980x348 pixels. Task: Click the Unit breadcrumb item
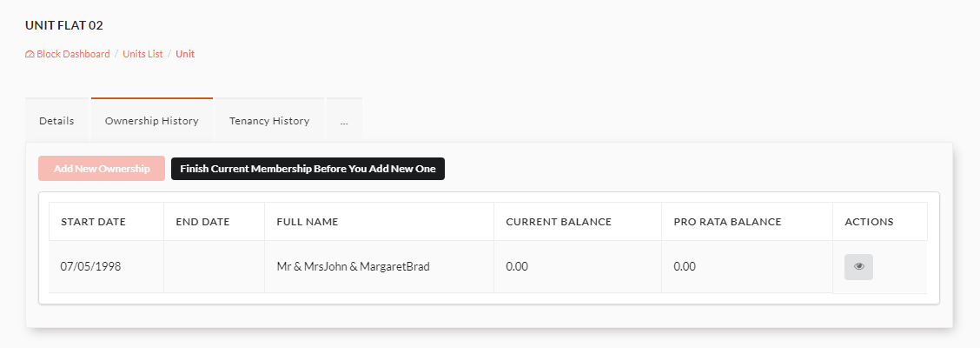[185, 54]
